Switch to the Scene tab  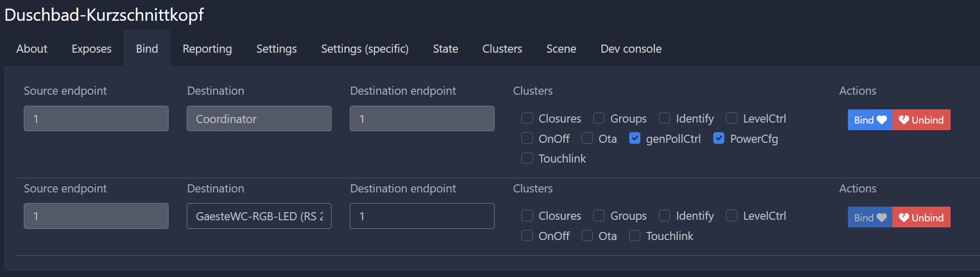point(561,49)
